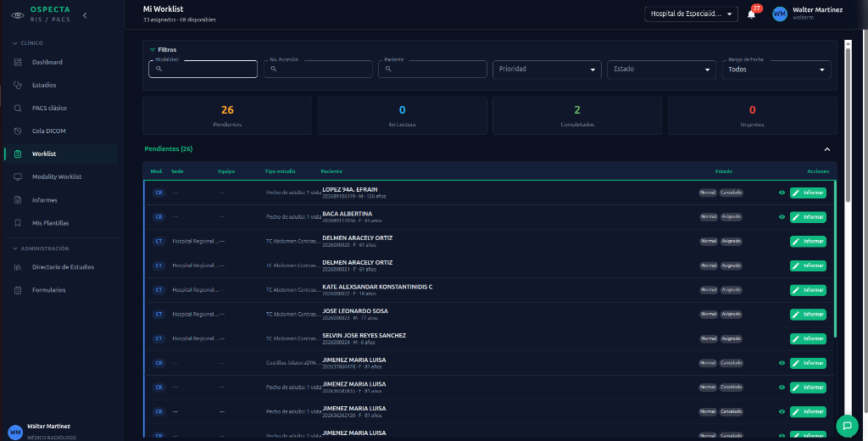The width and height of the screenshot is (868, 441).
Task: Click the Walter Martinez avatar in top bar
Action: pyautogui.click(x=780, y=14)
